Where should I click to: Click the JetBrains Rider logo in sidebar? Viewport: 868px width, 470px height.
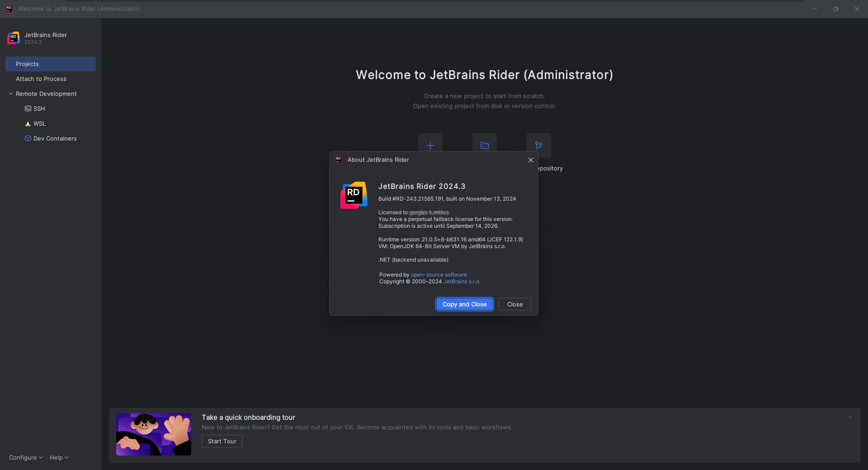14,38
